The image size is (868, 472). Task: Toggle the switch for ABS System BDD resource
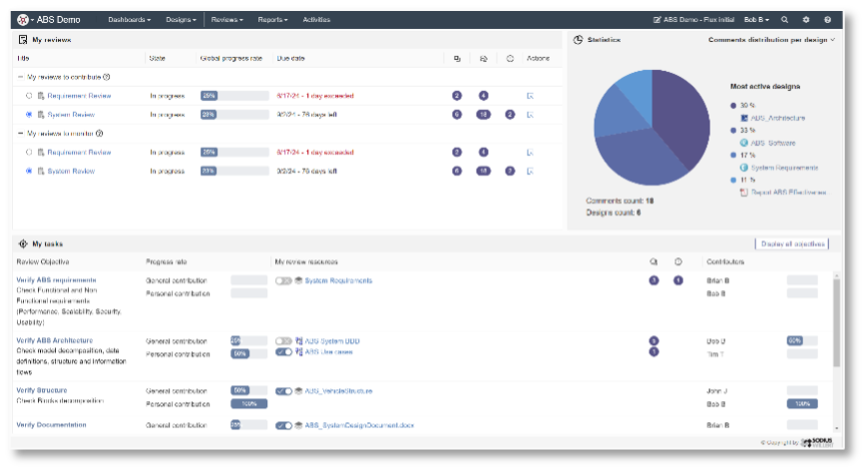coord(283,341)
